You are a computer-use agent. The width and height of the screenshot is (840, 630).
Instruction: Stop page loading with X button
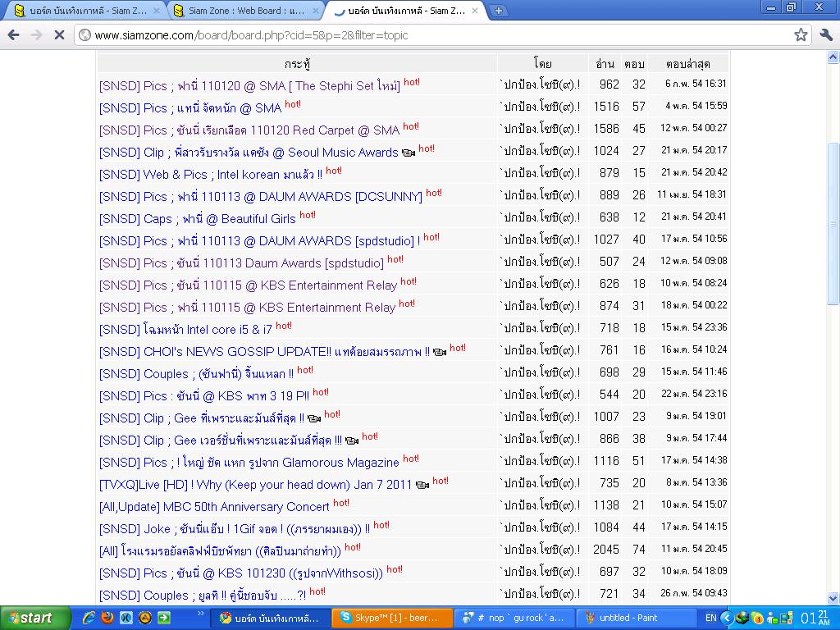pos(59,35)
